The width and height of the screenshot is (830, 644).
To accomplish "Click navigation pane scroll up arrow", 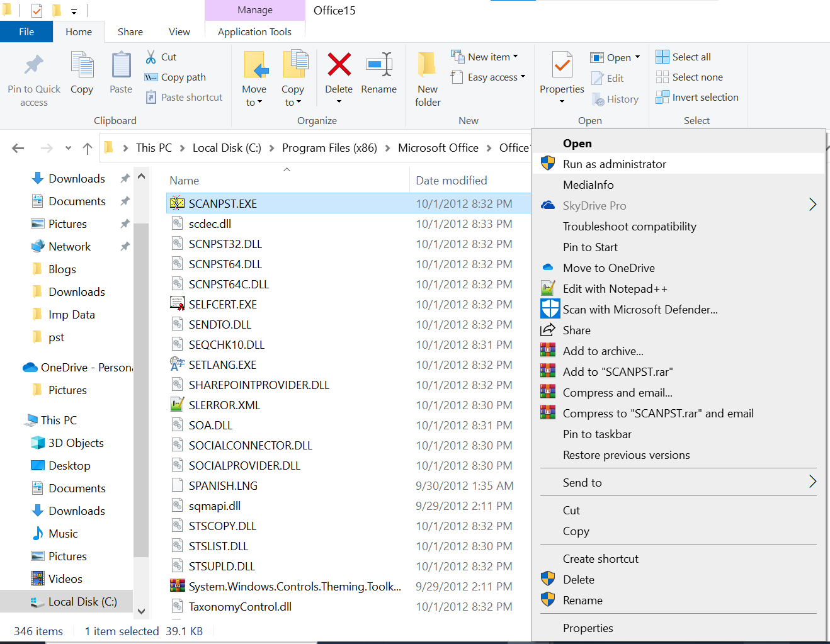I will point(142,176).
